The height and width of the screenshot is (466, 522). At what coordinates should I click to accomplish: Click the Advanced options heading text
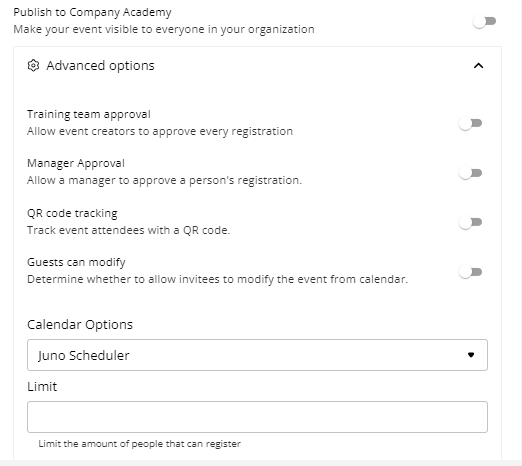100,66
